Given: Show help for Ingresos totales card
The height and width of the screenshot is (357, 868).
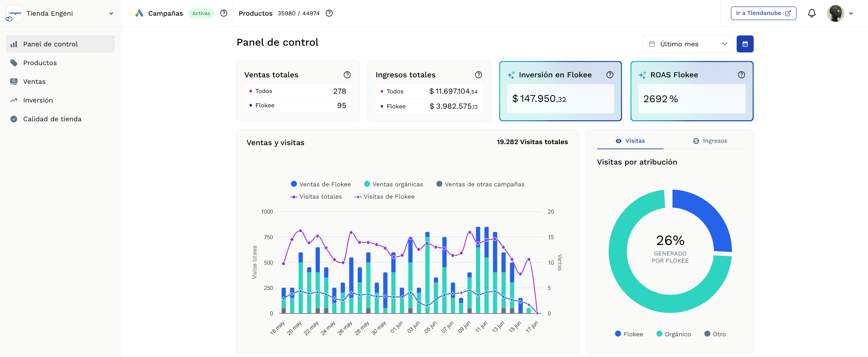Looking at the screenshot, I should 478,75.
